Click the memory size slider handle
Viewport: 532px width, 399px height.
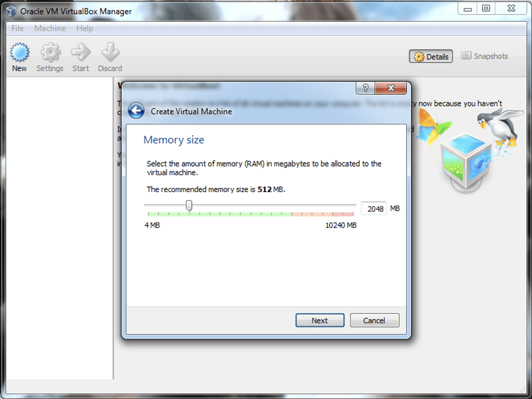pos(189,206)
